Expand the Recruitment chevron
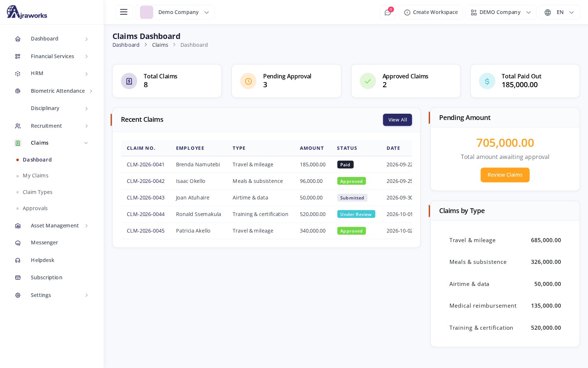The width and height of the screenshot is (588, 368). (x=86, y=126)
